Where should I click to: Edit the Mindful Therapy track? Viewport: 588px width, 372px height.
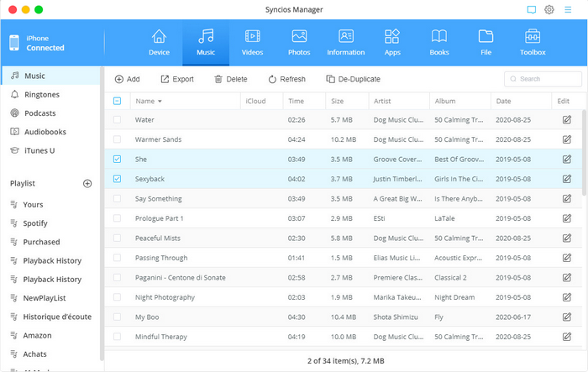567,337
